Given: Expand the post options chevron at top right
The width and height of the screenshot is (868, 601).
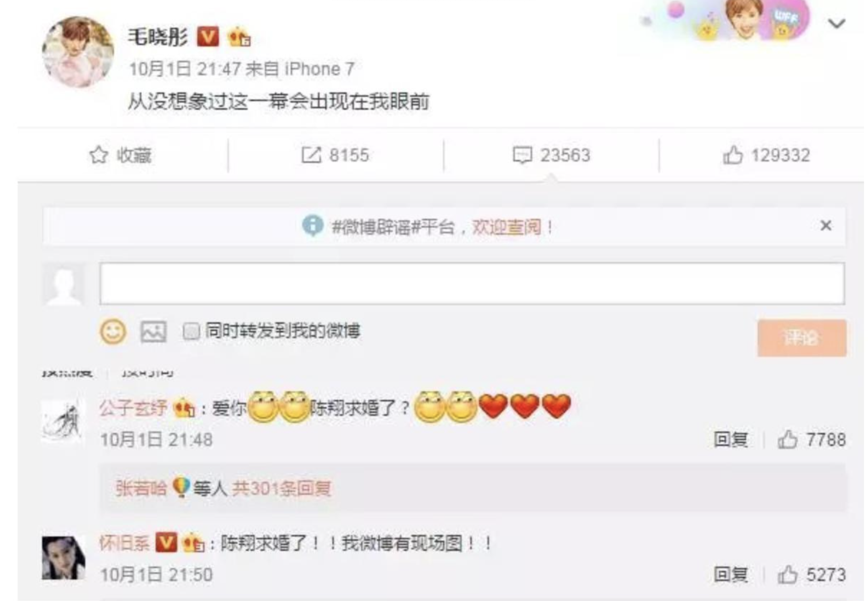Looking at the screenshot, I should [836, 24].
